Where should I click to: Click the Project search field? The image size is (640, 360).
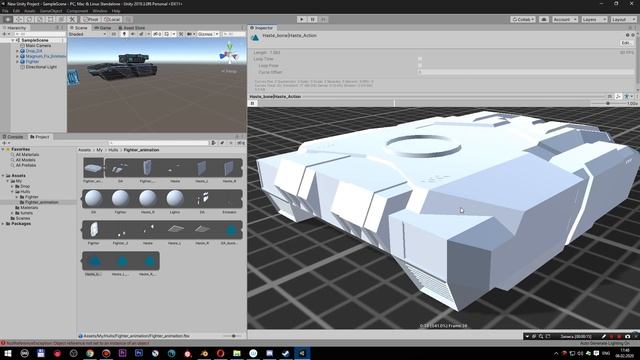pos(158,143)
